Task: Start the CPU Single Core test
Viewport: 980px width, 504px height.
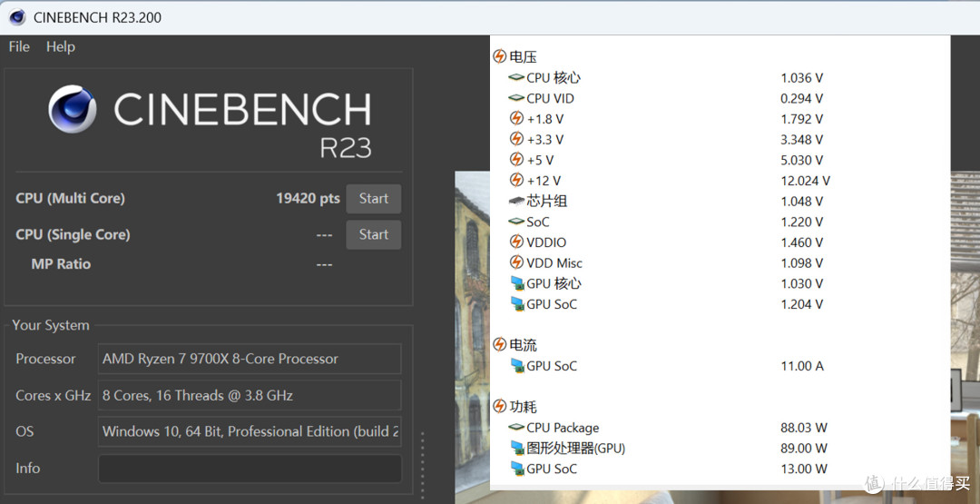Action: pyautogui.click(x=374, y=234)
